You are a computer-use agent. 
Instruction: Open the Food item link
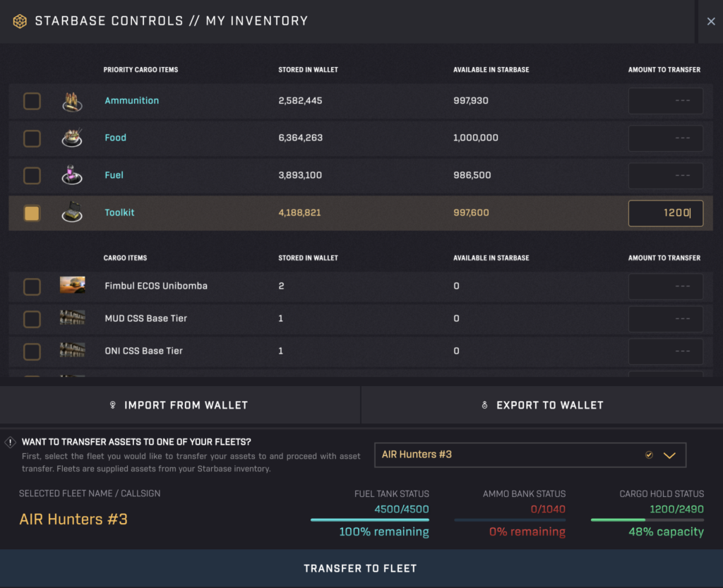pos(115,138)
